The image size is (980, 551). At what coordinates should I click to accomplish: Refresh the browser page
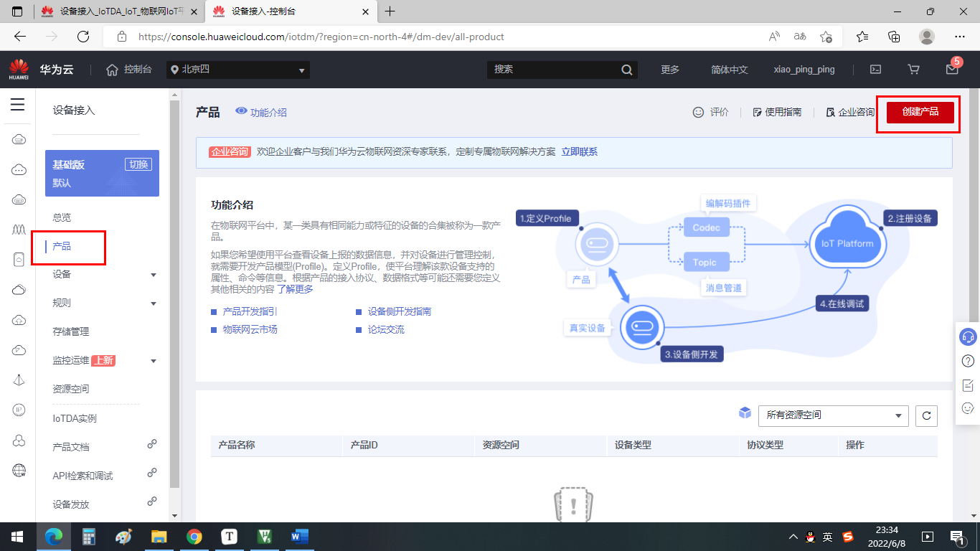[83, 37]
